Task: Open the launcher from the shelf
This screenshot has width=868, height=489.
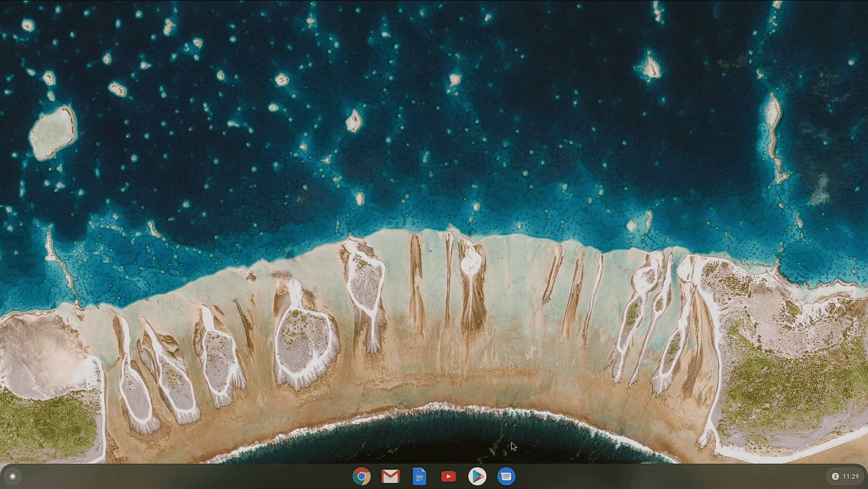Action: (13, 476)
